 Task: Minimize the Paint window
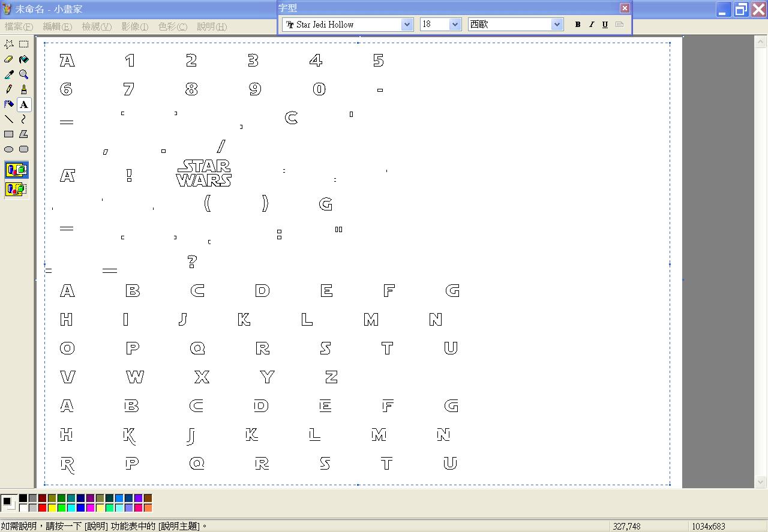pyautogui.click(x=724, y=9)
